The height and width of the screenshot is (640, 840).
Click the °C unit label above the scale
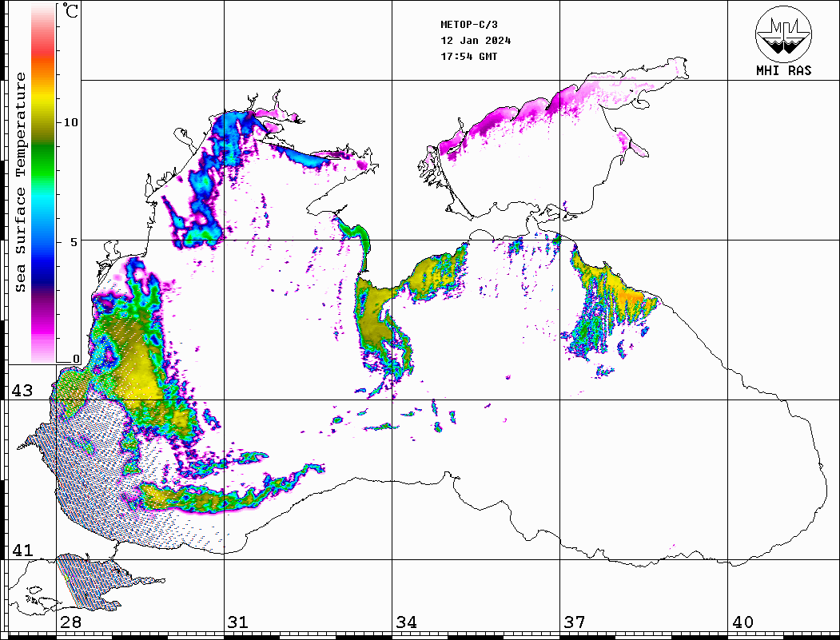[70, 10]
